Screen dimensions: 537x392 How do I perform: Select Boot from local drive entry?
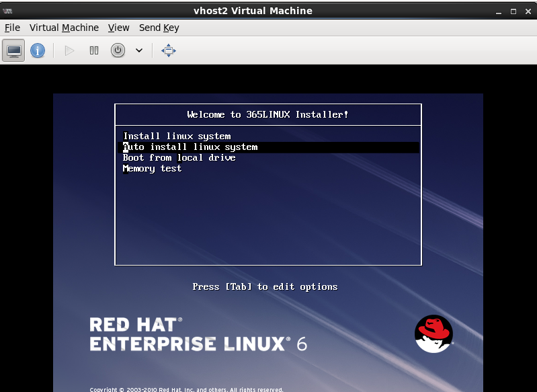click(x=267, y=157)
